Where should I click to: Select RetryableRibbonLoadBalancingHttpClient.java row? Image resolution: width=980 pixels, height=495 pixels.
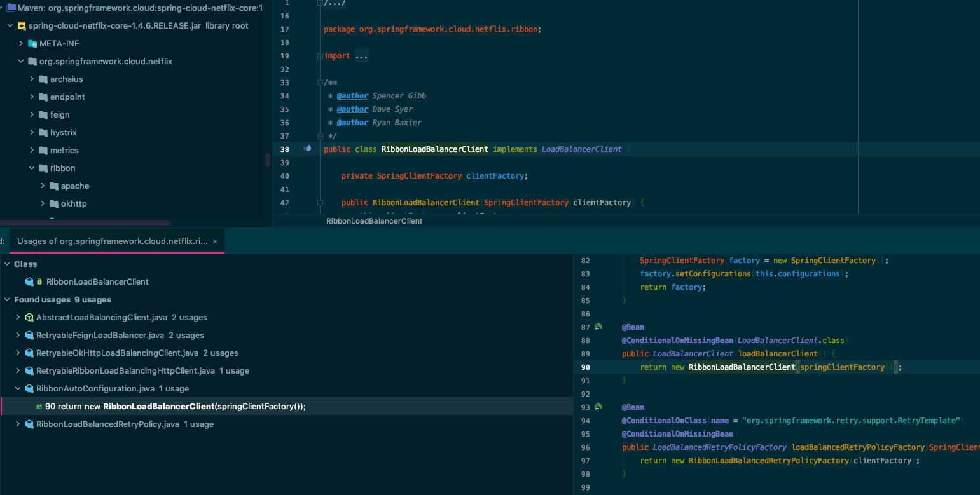[x=286, y=370]
